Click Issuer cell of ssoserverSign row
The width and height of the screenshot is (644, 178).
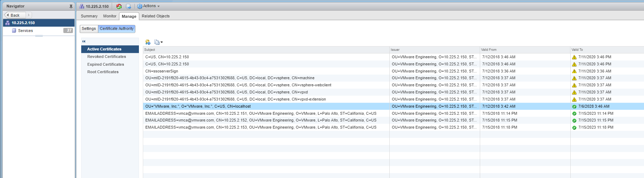[435, 71]
